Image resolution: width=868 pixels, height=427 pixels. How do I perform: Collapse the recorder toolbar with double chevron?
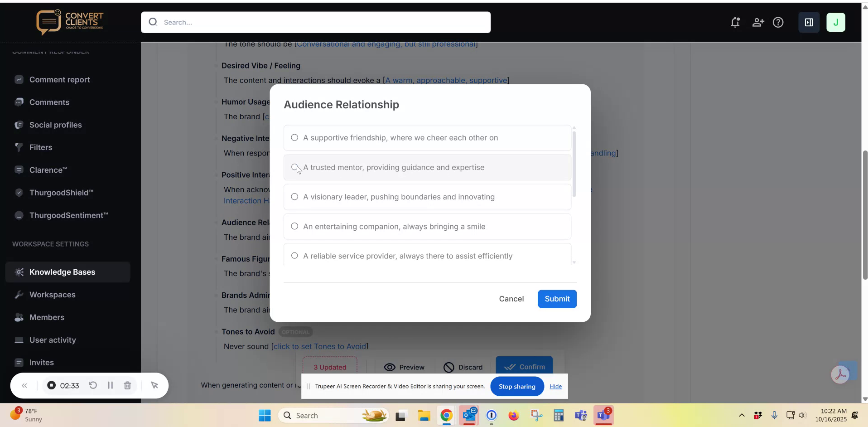tap(24, 385)
